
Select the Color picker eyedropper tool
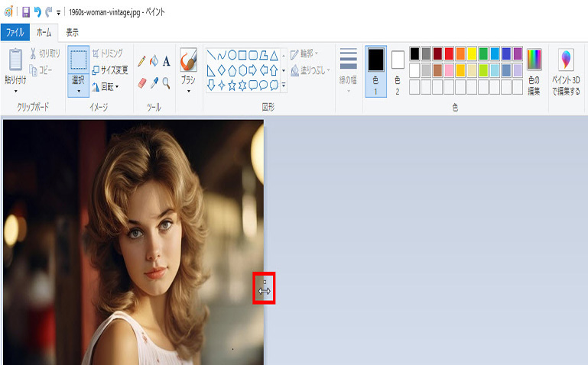[154, 82]
